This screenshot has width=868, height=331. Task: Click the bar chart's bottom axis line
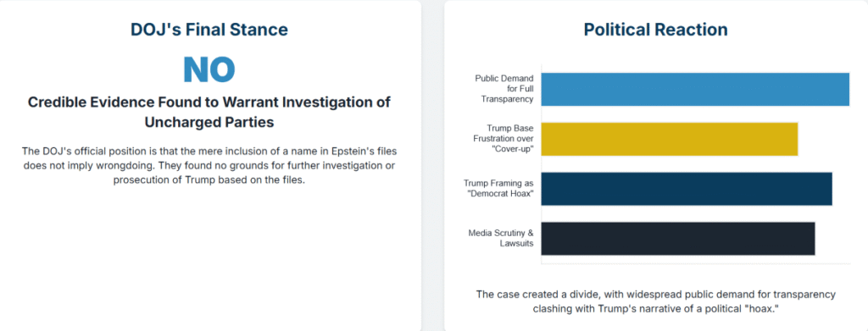pyautogui.click(x=695, y=263)
